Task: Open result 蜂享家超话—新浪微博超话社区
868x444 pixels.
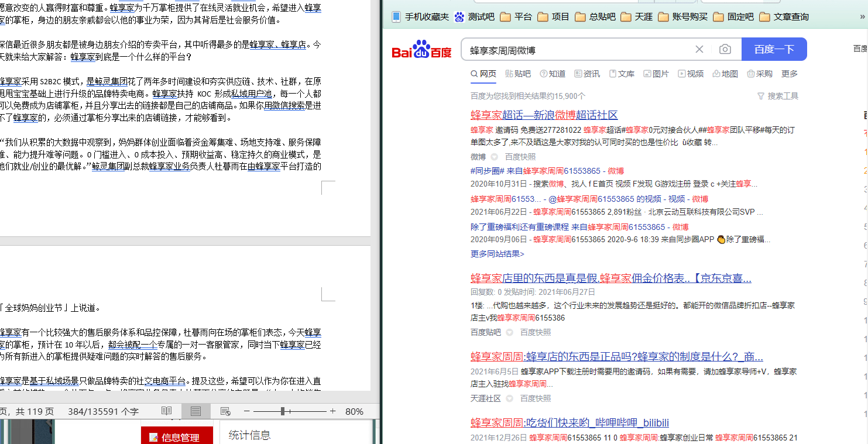Action: pos(544,115)
